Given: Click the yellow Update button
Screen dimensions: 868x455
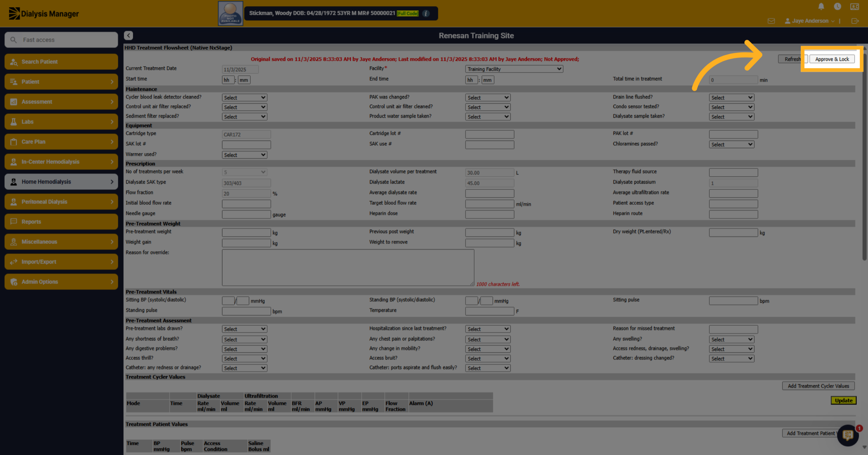Looking at the screenshot, I should click(843, 400).
